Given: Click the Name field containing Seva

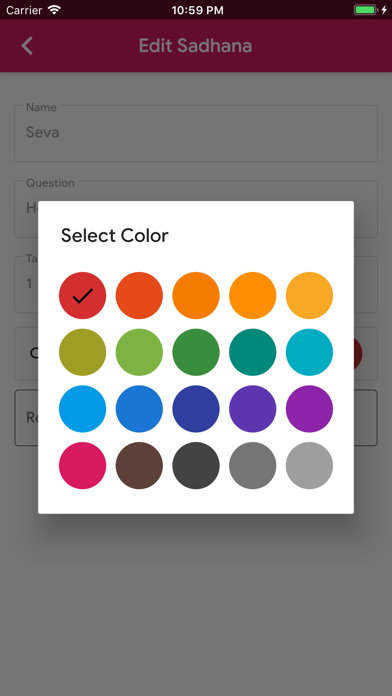Looking at the screenshot, I should 196,133.
